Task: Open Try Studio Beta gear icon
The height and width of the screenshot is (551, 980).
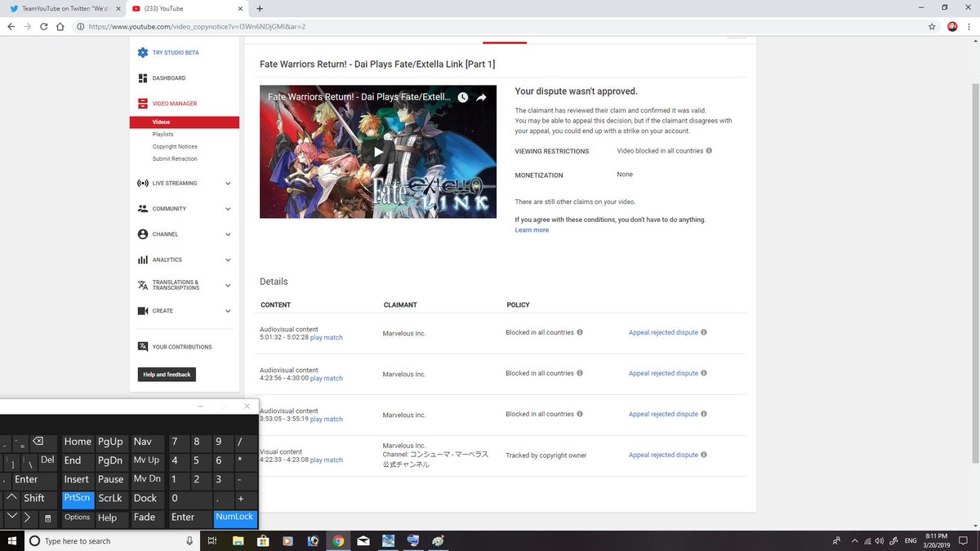Action: (143, 52)
